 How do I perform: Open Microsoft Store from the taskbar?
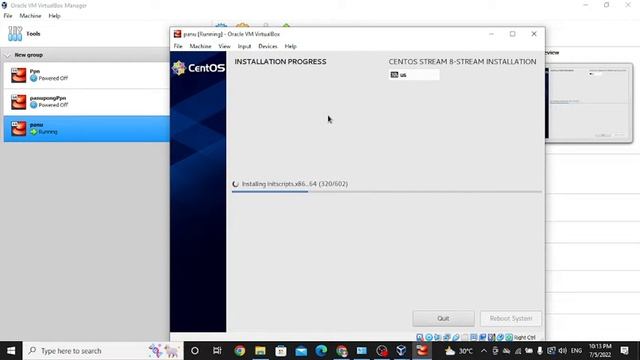pyautogui.click(x=280, y=351)
